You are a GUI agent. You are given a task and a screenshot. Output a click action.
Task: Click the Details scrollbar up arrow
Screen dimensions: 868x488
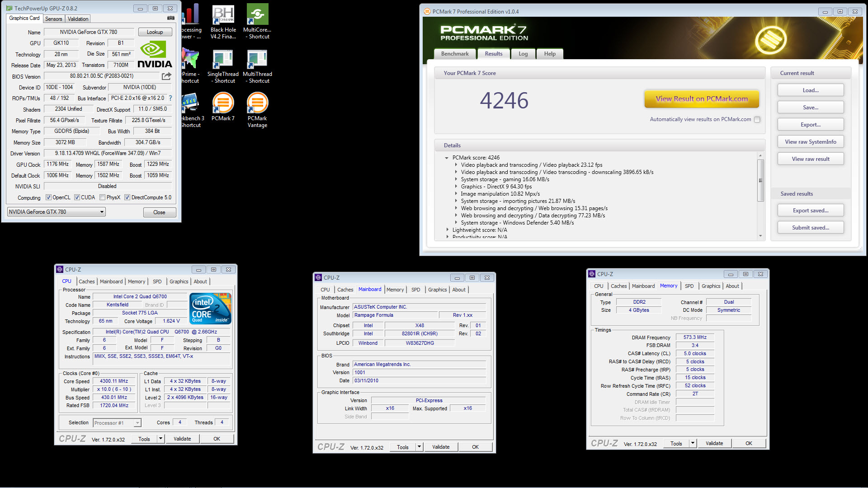pyautogui.click(x=760, y=155)
